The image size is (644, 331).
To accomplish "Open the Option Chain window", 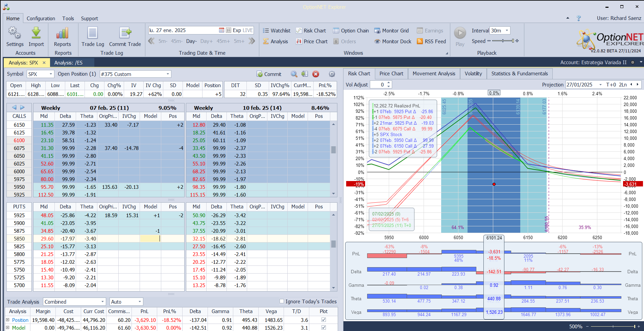I will [x=351, y=31].
